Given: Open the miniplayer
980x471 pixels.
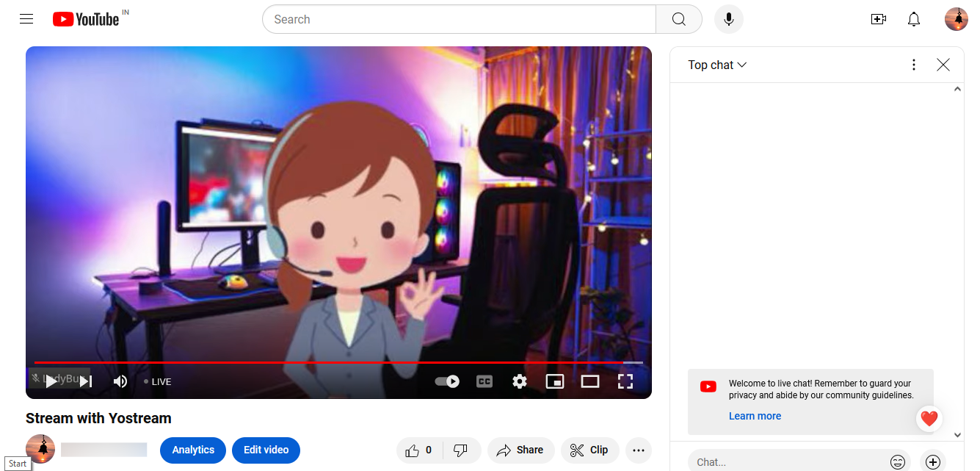Looking at the screenshot, I should [555, 381].
